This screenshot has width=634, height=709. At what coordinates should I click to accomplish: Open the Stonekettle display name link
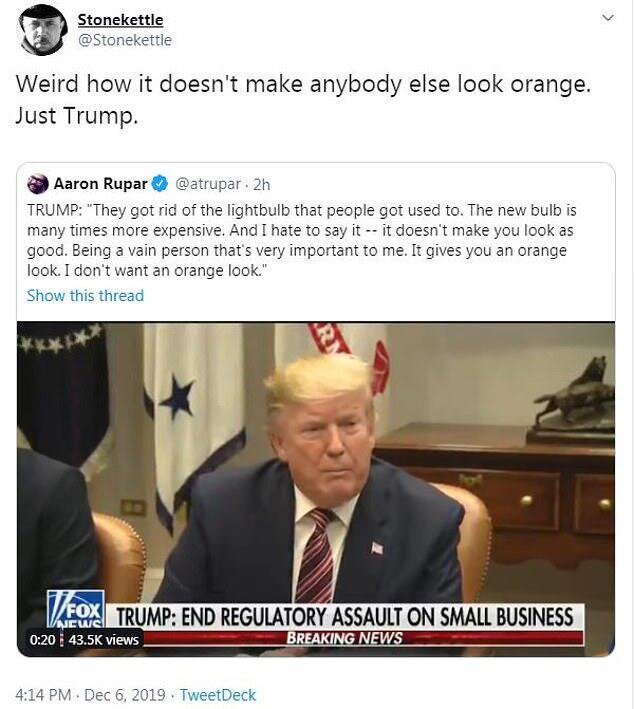(120, 20)
